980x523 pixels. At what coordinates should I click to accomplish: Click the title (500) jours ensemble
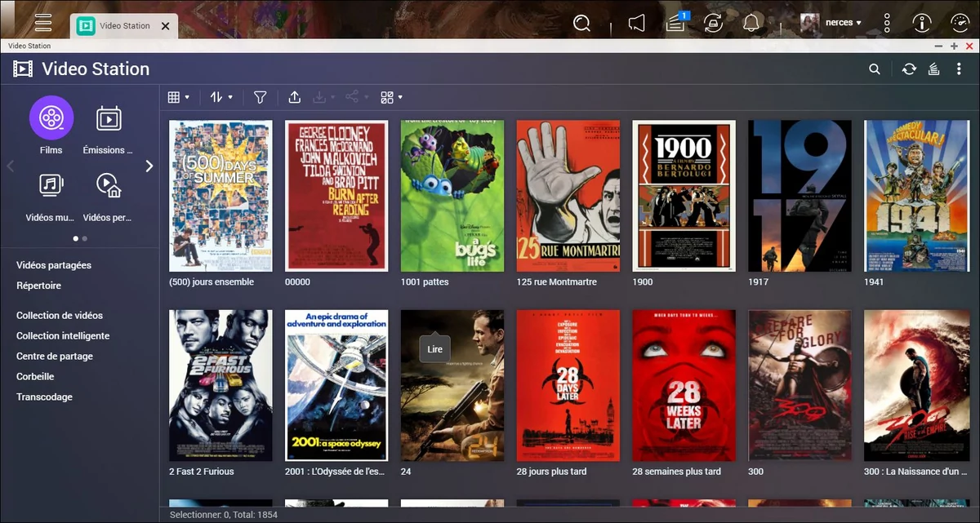pyautogui.click(x=212, y=282)
